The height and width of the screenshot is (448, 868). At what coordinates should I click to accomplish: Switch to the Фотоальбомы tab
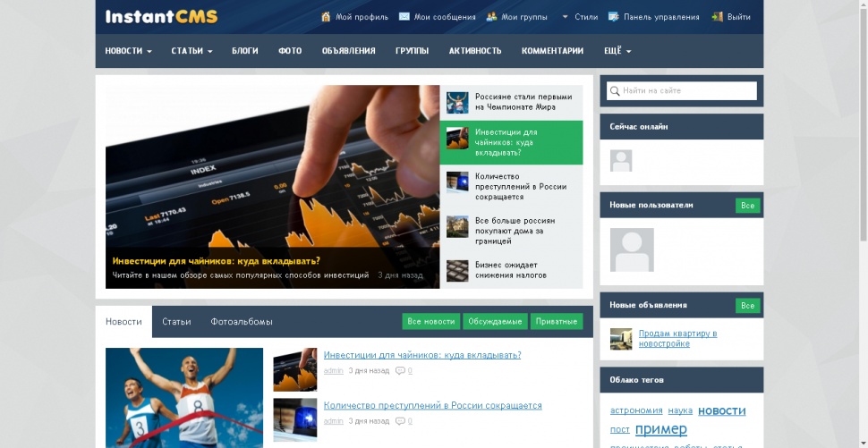[x=242, y=322]
